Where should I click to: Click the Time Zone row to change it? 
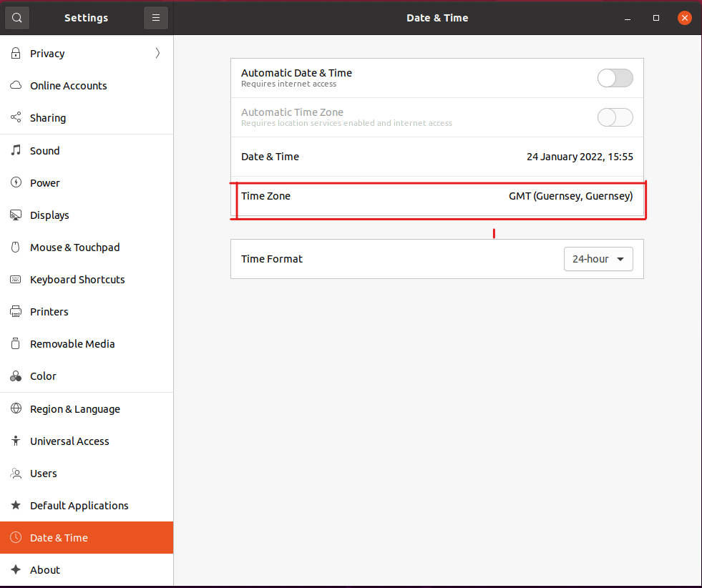coord(437,196)
